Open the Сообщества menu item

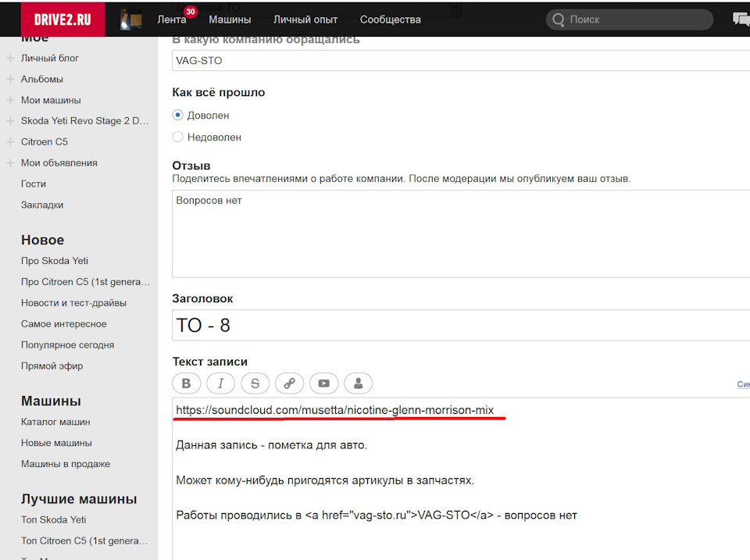[x=391, y=20]
